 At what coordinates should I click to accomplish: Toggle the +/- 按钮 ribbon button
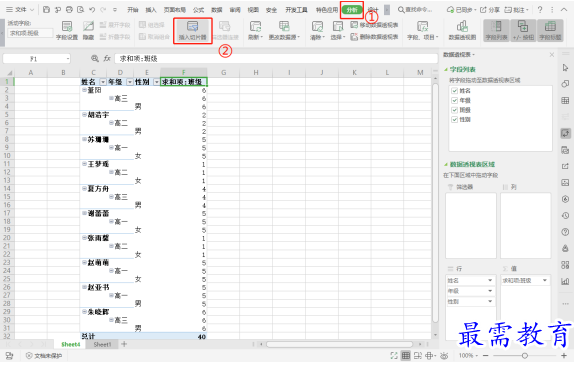pyautogui.click(x=523, y=30)
